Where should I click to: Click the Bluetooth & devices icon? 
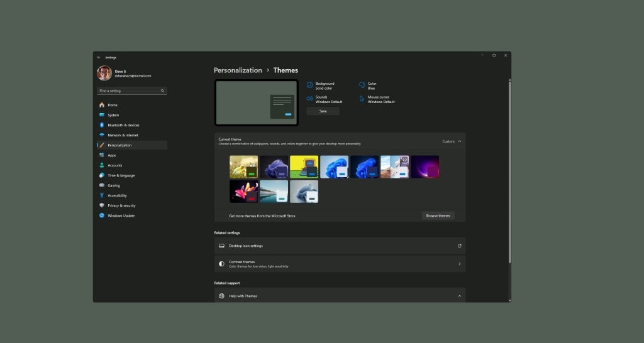(x=102, y=125)
